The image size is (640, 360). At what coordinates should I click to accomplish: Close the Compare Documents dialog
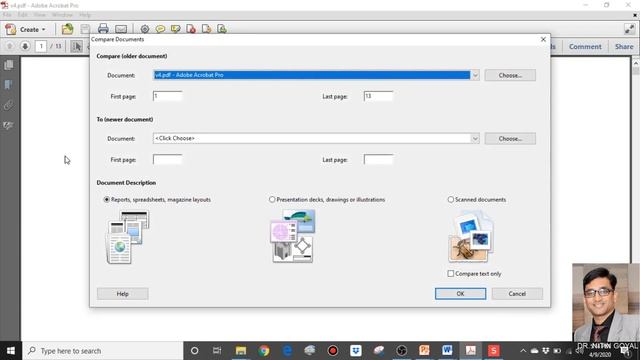tap(543, 39)
